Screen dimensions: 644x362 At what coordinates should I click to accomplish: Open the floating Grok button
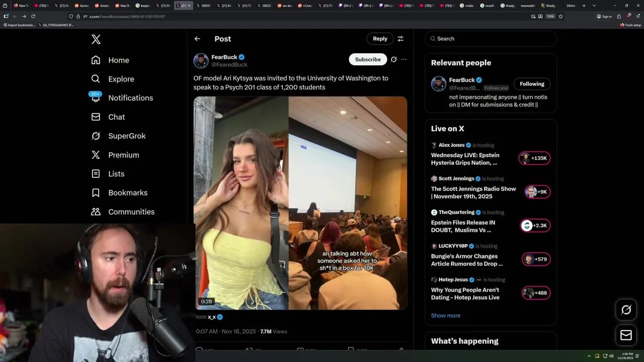(626, 310)
